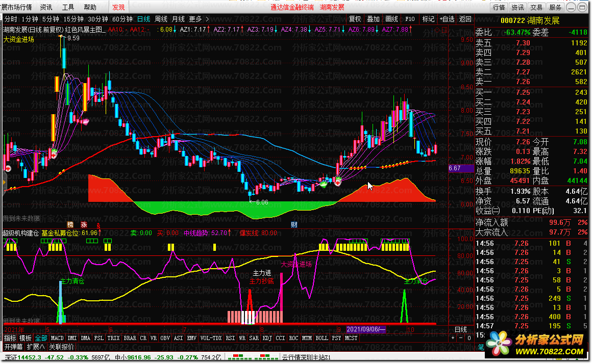Click the 卖一 ask price 7.26
593x364 pixels.
pos(523,82)
